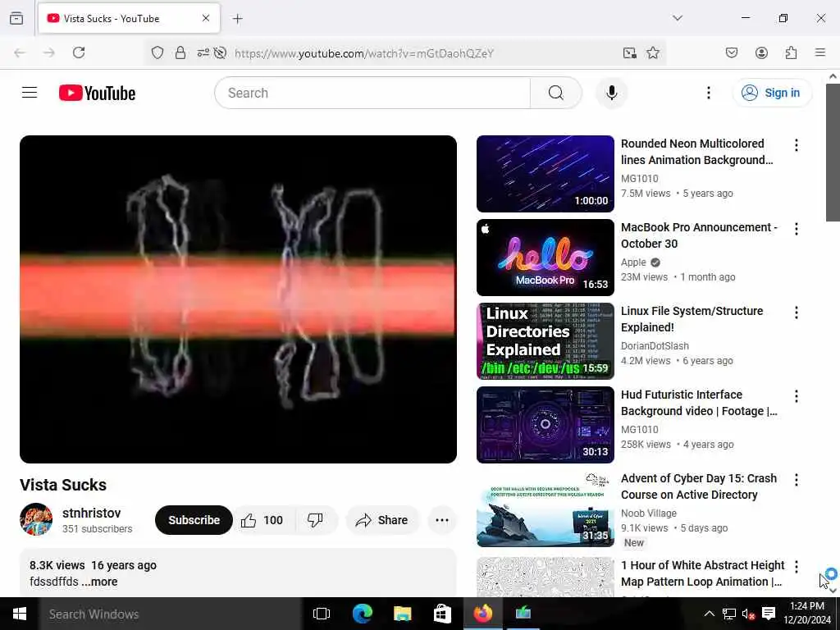840x630 pixels.
Task: Like the video with thumbs up
Action: pyautogui.click(x=262, y=520)
